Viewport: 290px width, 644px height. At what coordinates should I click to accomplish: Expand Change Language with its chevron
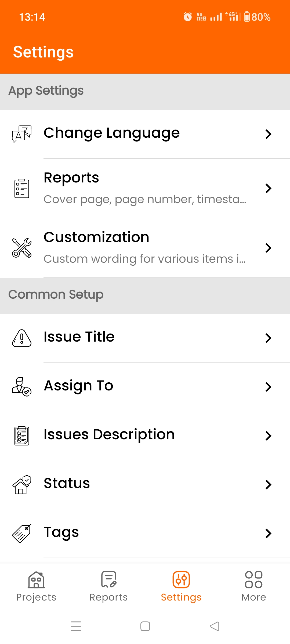coord(269,134)
